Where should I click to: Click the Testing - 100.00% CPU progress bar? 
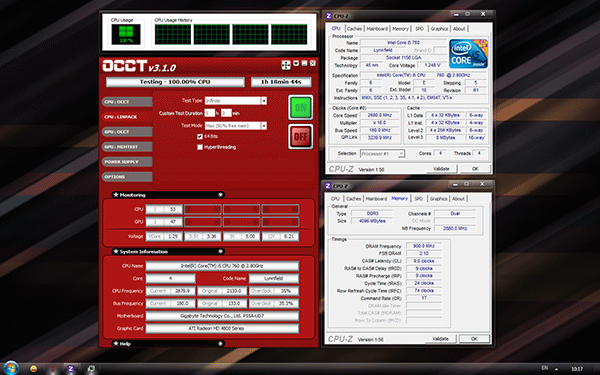point(175,82)
